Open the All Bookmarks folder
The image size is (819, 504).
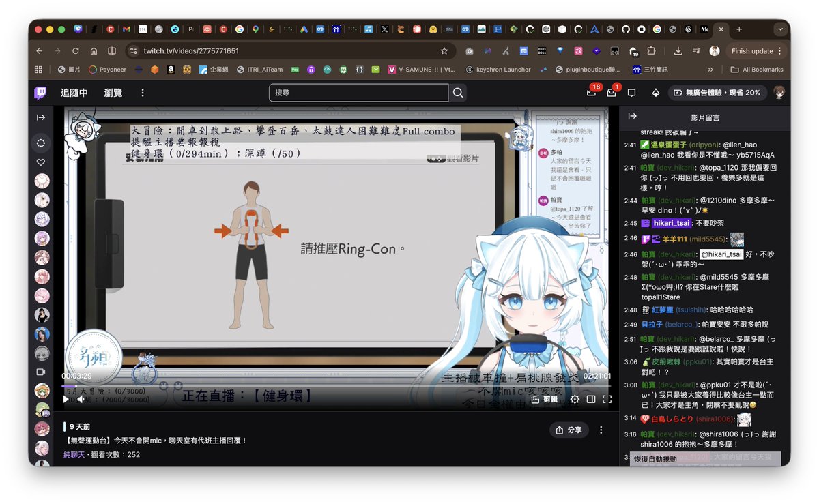(757, 70)
